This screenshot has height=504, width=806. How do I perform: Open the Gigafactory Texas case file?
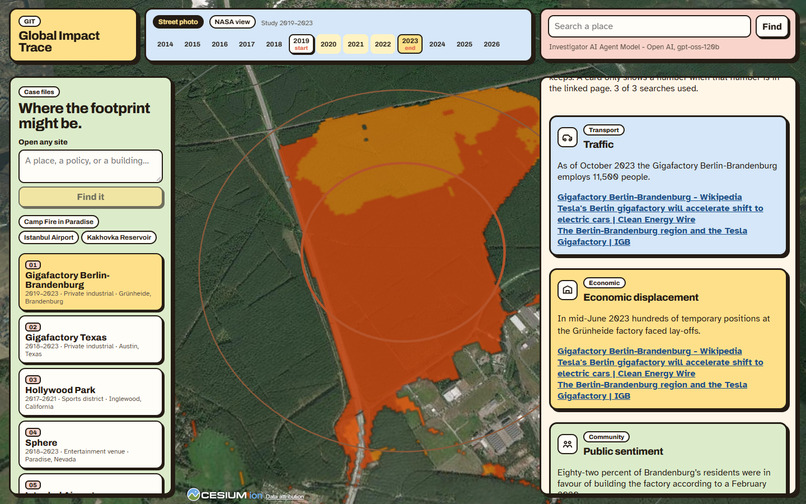tap(91, 340)
